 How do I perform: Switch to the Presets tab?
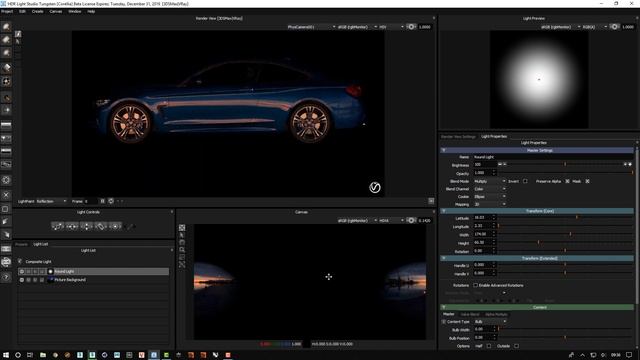click(21, 244)
